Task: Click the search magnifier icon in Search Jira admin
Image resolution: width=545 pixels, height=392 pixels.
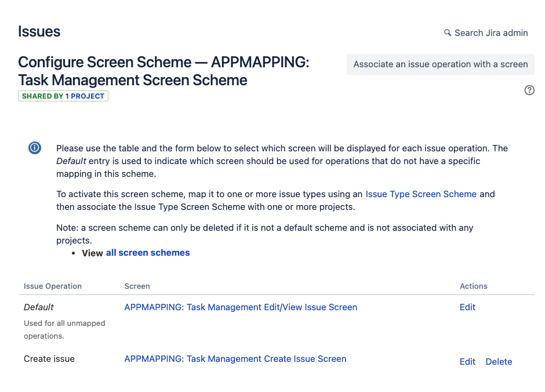Action: point(446,33)
